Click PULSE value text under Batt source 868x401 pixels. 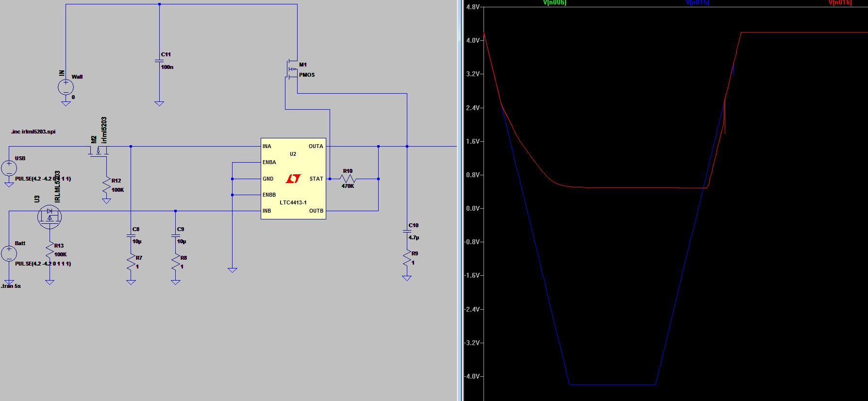point(43,264)
